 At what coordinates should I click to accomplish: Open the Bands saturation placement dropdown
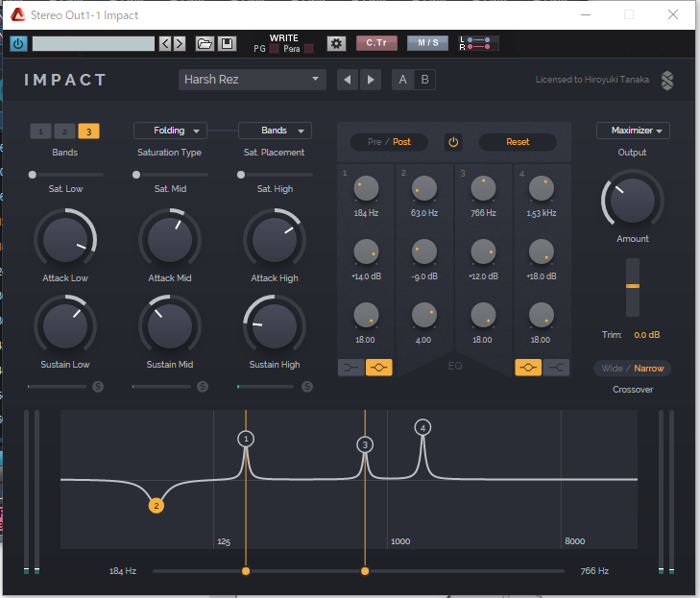click(x=275, y=131)
